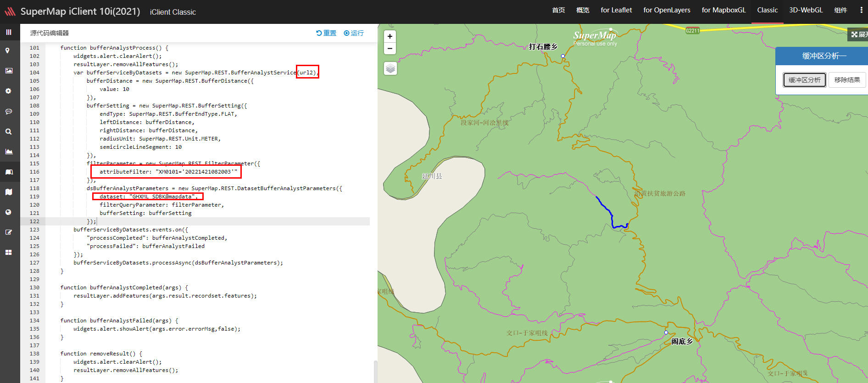Open the gear settings category in sidebar
Screen dimensions: 868x383
(x=8, y=91)
